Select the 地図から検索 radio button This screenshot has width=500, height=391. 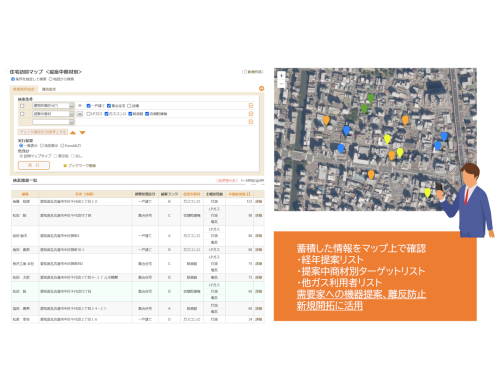(x=51, y=79)
